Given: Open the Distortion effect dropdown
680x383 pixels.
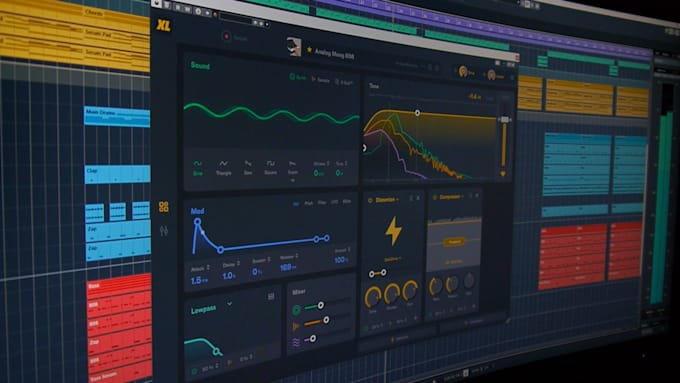Looking at the screenshot, I should (387, 200).
